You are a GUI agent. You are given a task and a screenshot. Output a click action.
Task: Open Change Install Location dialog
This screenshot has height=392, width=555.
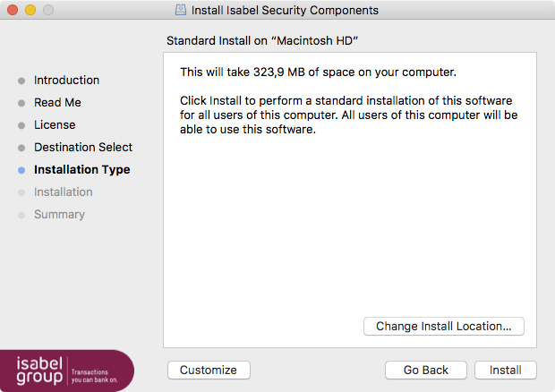[444, 326]
